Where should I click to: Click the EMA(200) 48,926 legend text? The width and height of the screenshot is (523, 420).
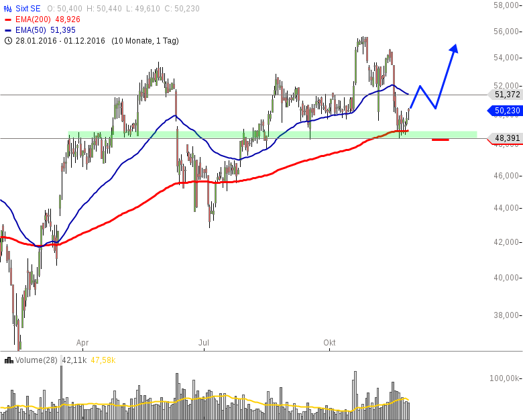point(48,19)
